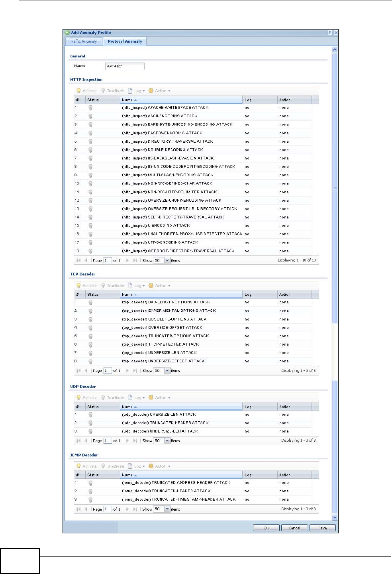Click status bulb for IIS-BACKSLASH-EVASION ATTACK
Image resolution: width=392 pixels, height=574 pixels.
click(90, 158)
